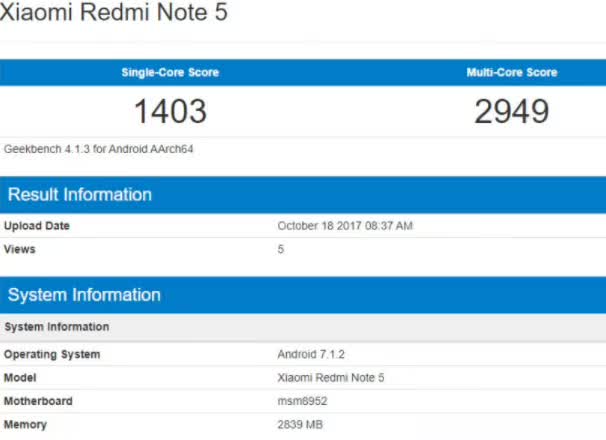Click the single-core score value 1403
The height and width of the screenshot is (440, 606).
[170, 110]
